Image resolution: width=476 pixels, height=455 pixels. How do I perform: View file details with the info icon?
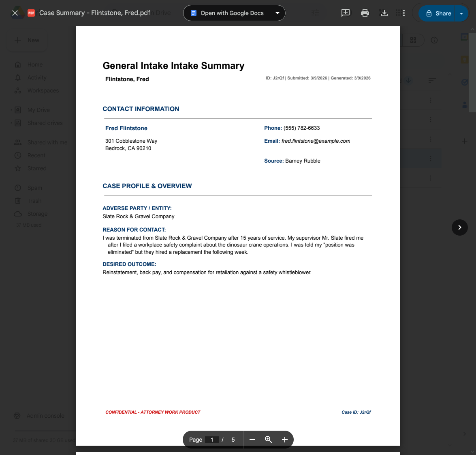point(434,40)
